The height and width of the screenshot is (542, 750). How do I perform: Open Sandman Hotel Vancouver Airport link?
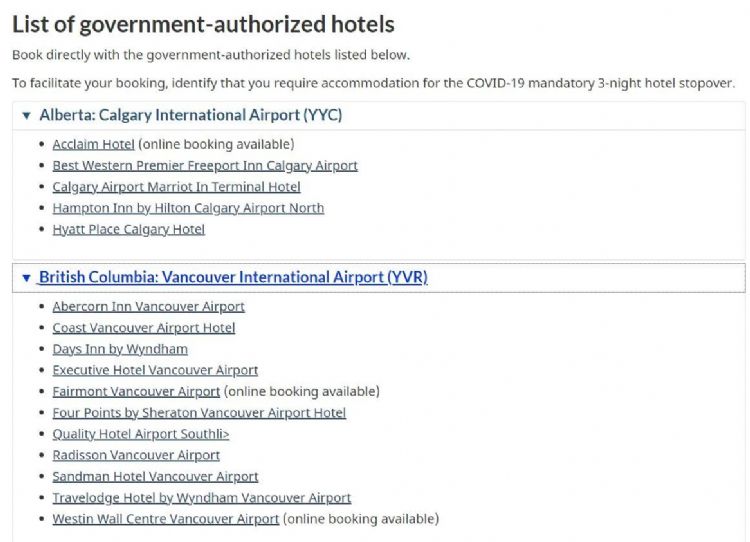coord(155,476)
